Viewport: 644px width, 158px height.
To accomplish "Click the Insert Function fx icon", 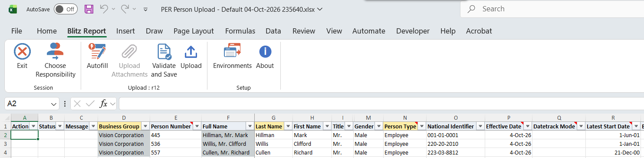I will click(x=104, y=104).
